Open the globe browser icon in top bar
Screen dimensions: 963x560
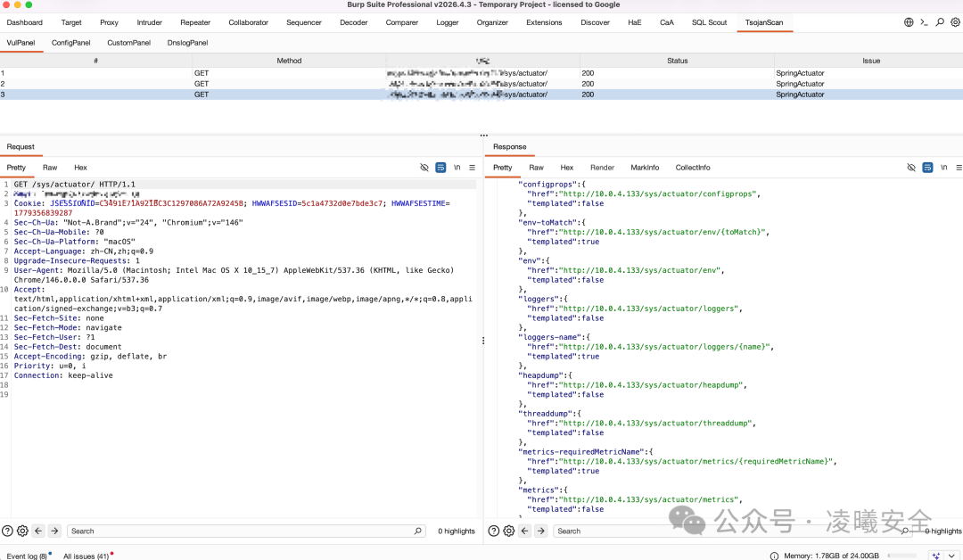point(909,22)
